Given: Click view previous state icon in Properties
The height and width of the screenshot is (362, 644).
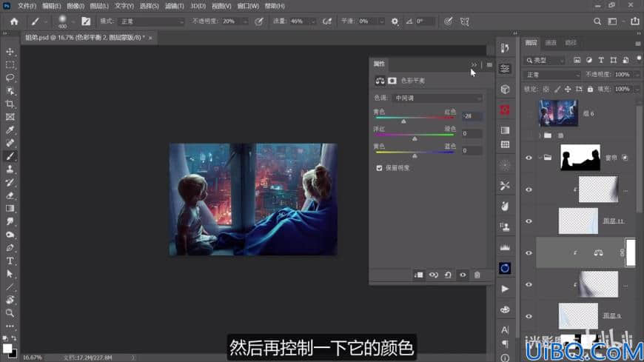Looking at the screenshot, I should 433,275.
